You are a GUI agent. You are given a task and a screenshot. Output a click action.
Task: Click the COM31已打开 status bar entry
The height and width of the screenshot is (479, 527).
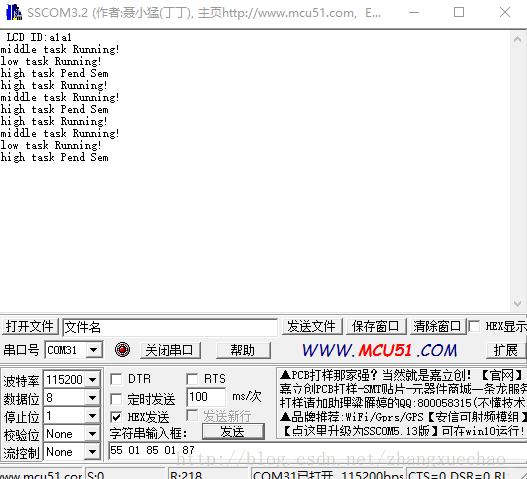[x=327, y=474]
